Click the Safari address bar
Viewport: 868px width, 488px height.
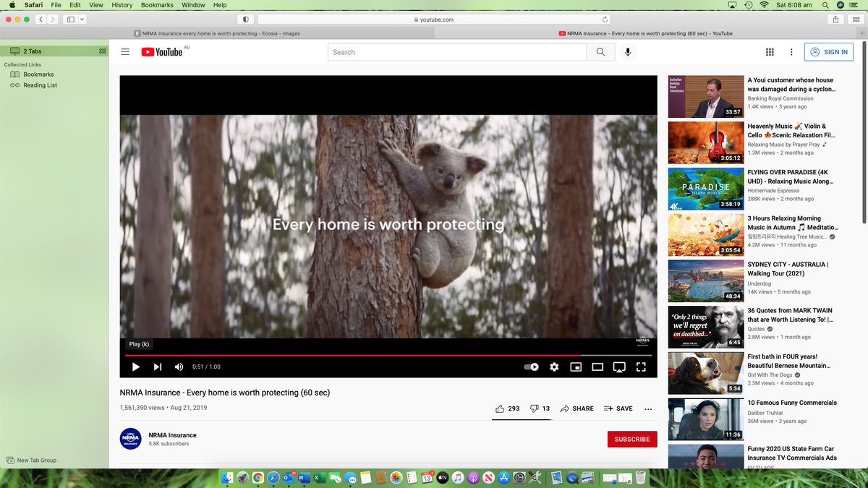434,20
